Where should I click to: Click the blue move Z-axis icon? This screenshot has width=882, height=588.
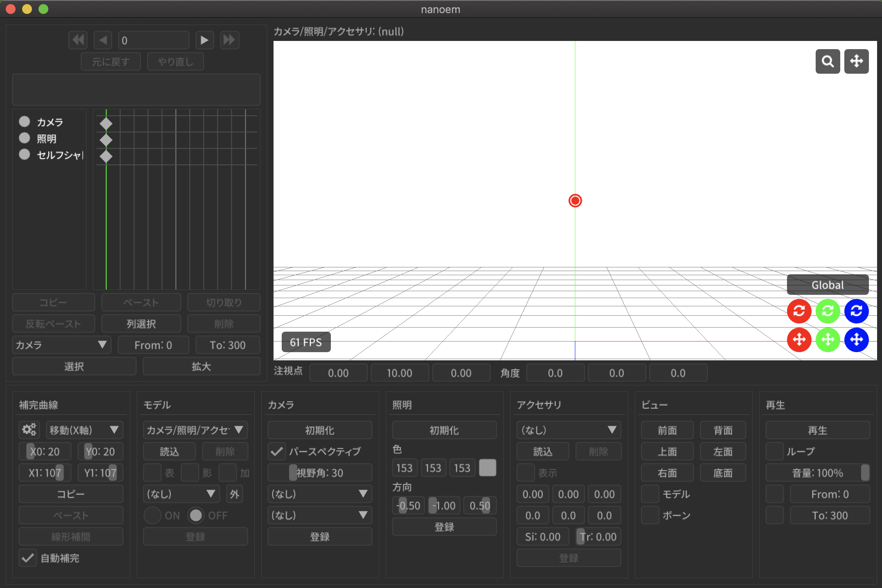click(x=856, y=339)
